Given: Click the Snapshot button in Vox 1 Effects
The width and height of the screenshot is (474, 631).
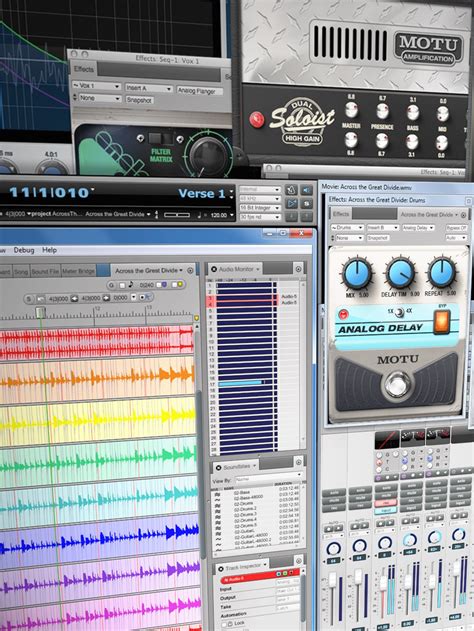Looking at the screenshot, I should 139,100.
